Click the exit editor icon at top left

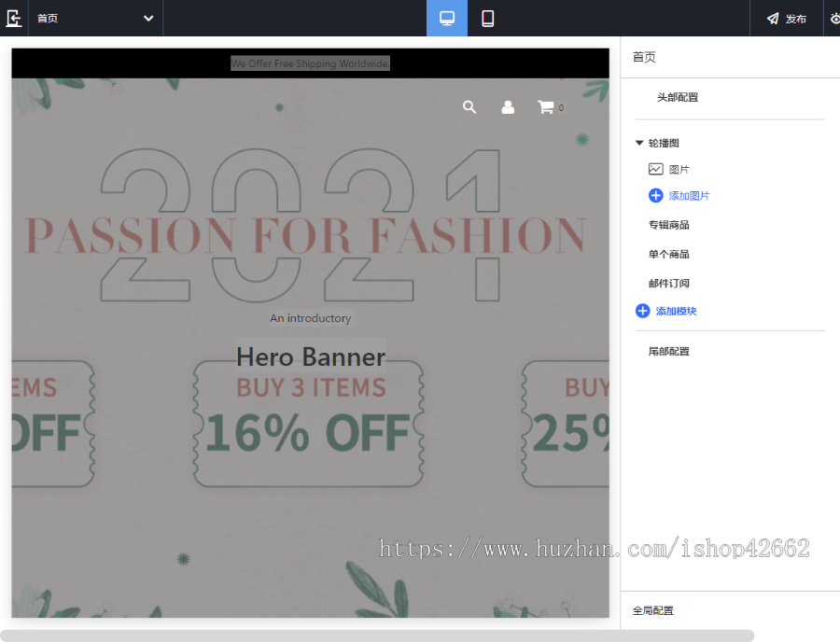[13, 19]
